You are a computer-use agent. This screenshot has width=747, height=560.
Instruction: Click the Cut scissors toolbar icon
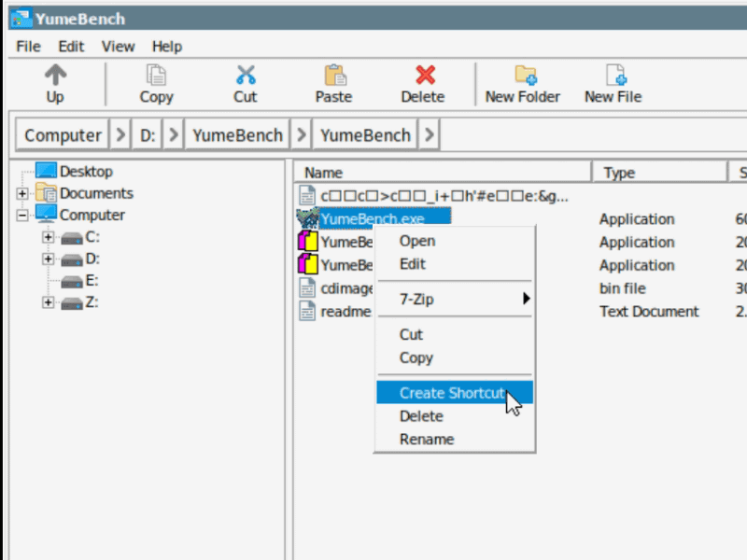point(246,76)
